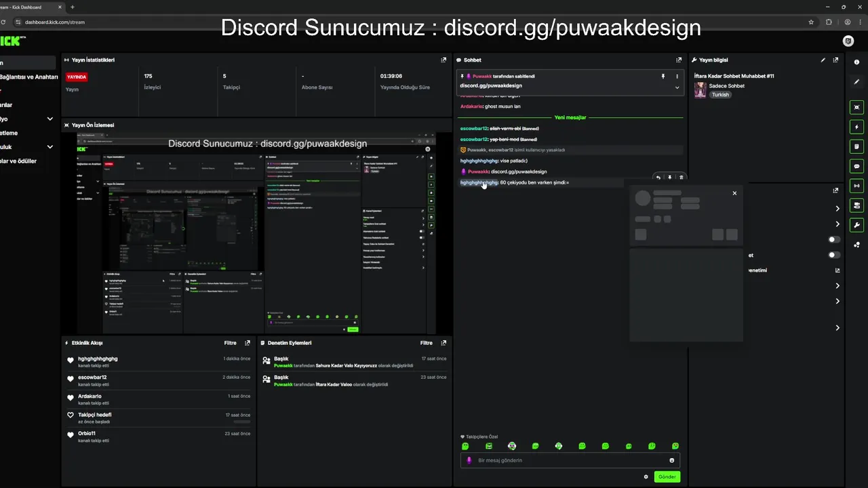Open first chevron row in channel actions panel
This screenshot has width=868, height=488.
click(837, 209)
